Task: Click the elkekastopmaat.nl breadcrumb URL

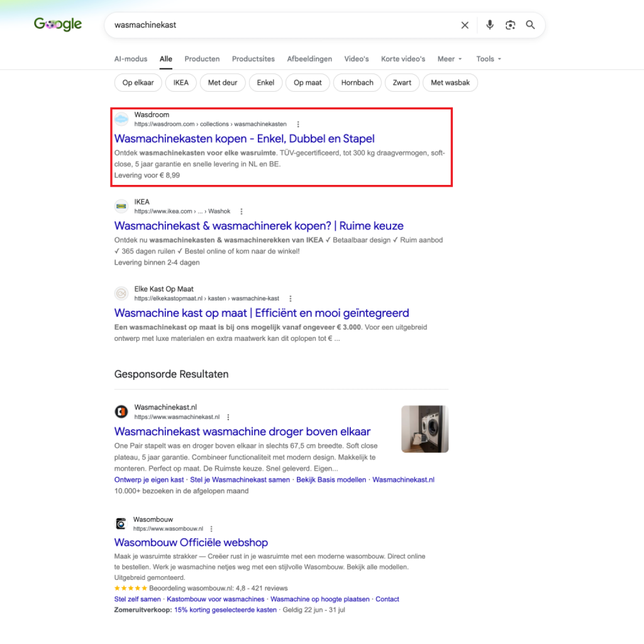Action: pos(206,298)
